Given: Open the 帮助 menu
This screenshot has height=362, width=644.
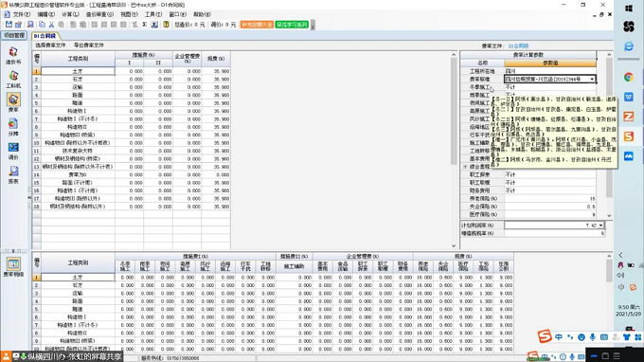Looking at the screenshot, I should tap(202, 14).
